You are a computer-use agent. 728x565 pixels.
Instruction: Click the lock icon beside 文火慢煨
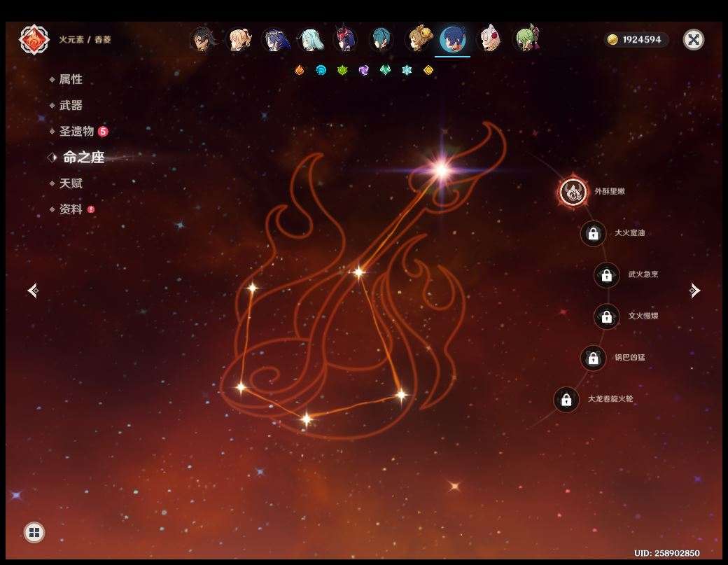click(x=607, y=316)
